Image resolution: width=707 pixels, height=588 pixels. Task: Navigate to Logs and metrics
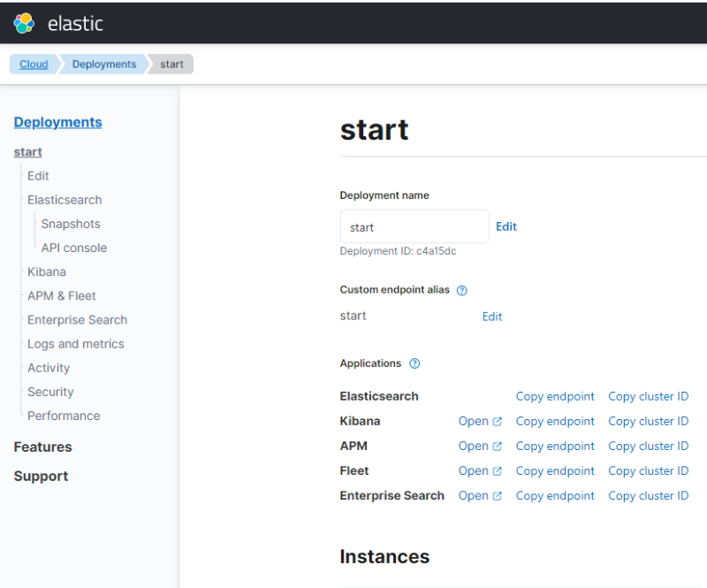pos(76,344)
